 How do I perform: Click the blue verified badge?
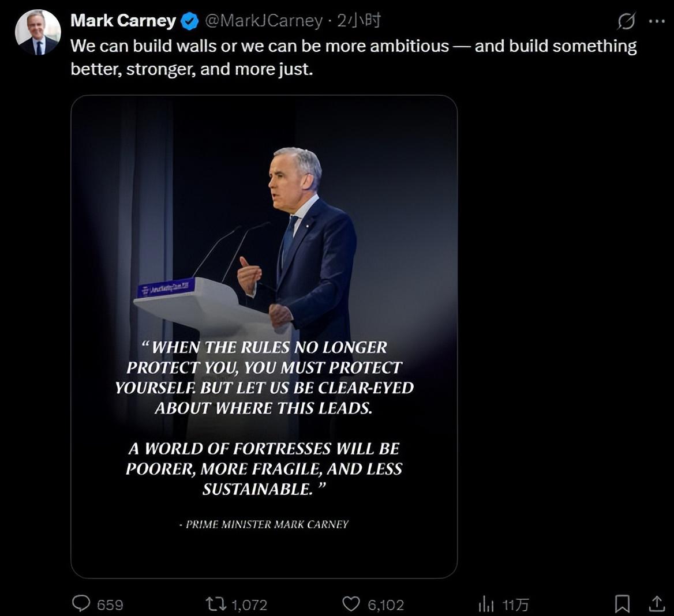(190, 22)
